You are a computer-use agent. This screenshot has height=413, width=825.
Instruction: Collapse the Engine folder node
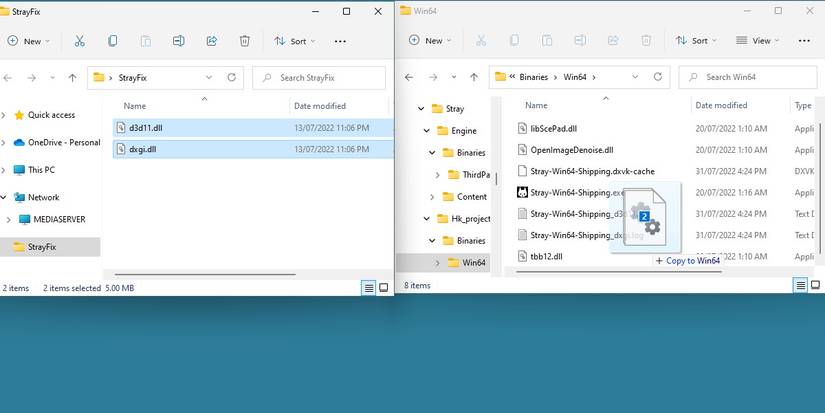pyautogui.click(x=427, y=130)
